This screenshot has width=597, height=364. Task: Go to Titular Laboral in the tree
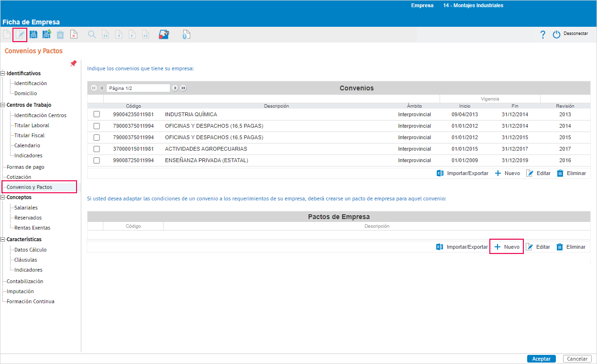(32, 125)
